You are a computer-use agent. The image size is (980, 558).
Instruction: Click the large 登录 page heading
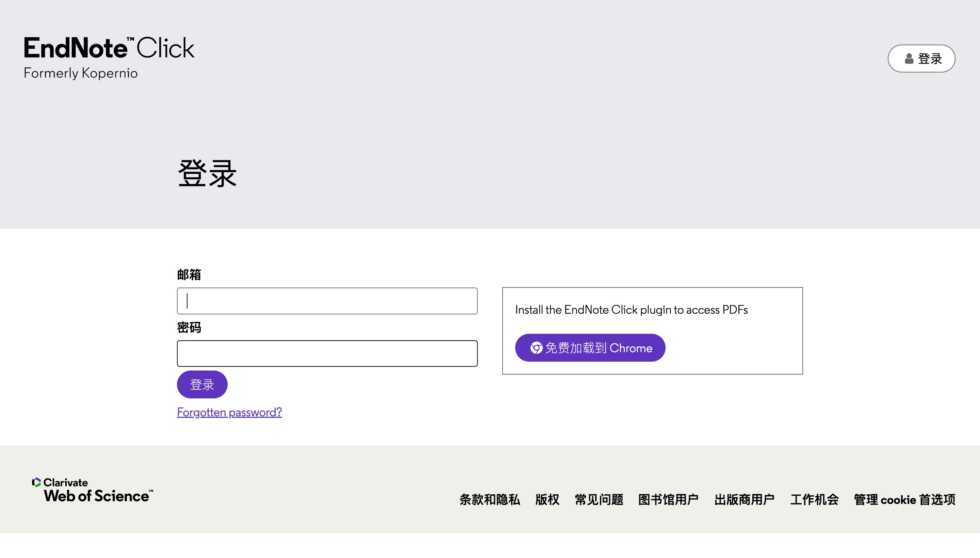[x=207, y=174]
